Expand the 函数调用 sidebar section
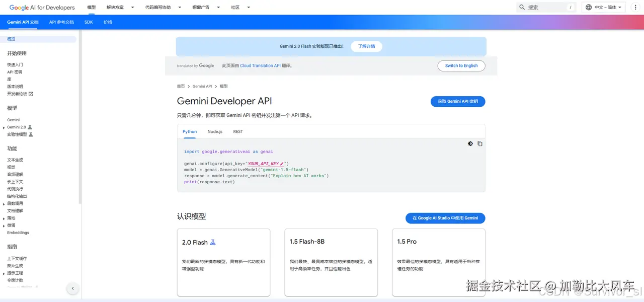 pyautogui.click(x=4, y=204)
